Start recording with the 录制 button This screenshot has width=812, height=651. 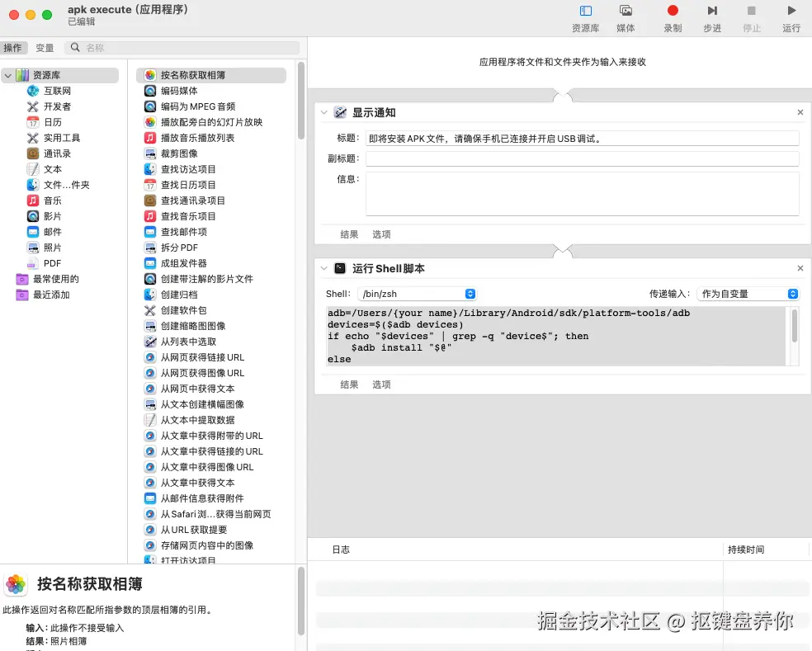[673, 18]
